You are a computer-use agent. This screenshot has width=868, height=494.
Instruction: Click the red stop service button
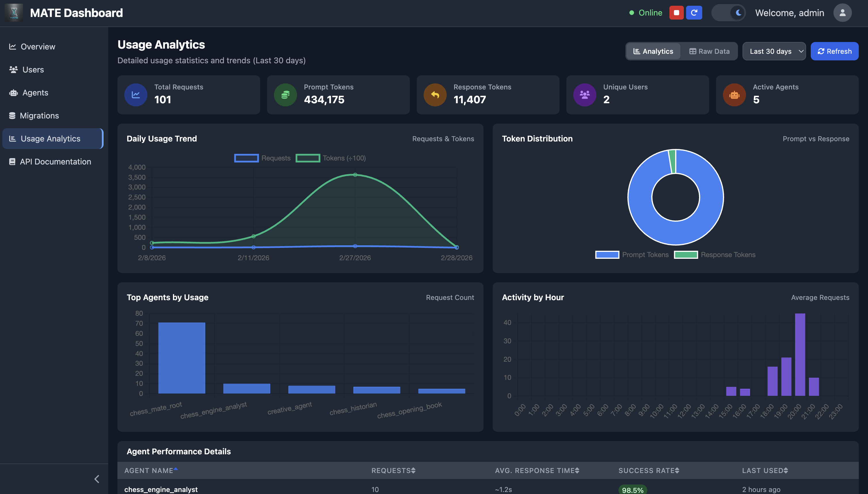coord(676,13)
